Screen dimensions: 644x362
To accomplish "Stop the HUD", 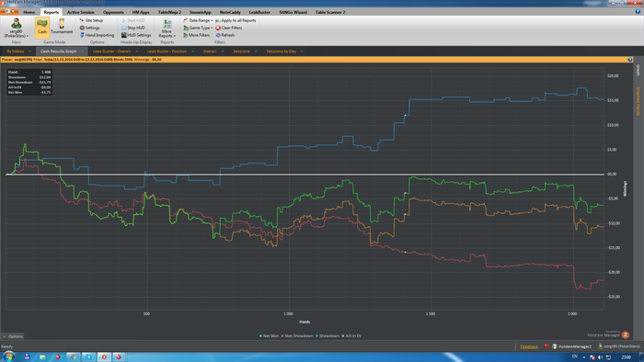I will (x=133, y=28).
